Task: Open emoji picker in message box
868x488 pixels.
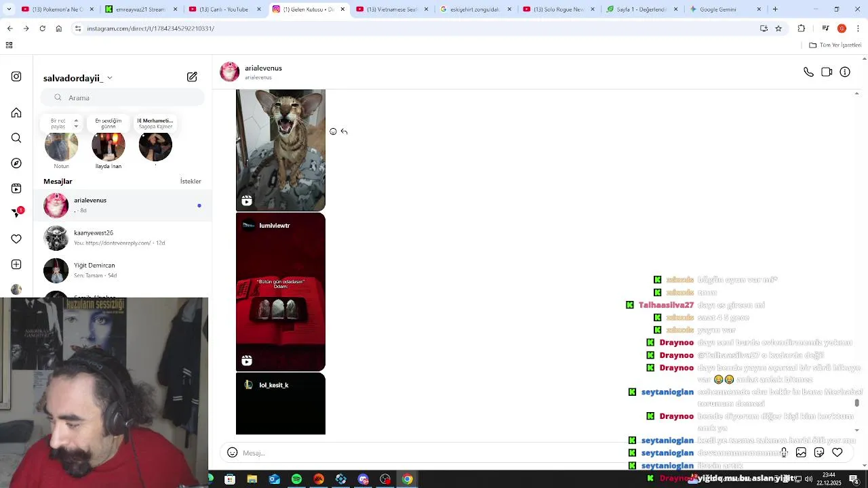Action: coord(233,453)
